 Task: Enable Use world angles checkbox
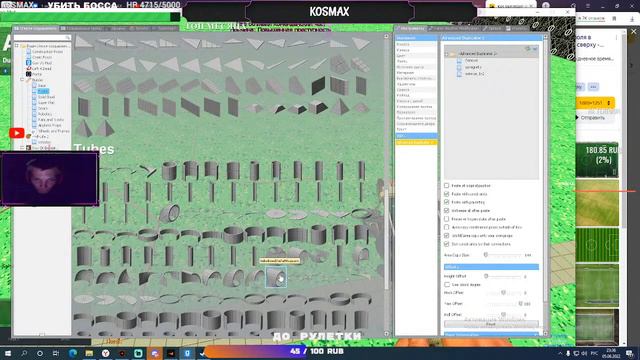click(447, 284)
